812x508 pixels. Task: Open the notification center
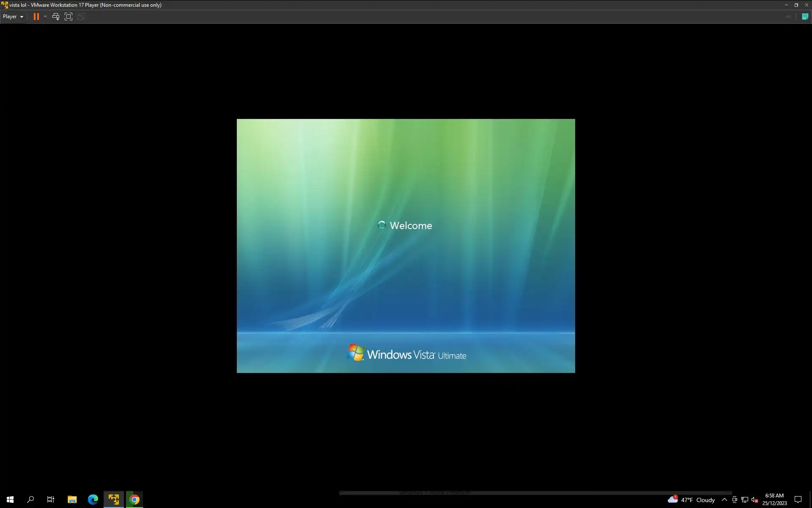pyautogui.click(x=798, y=500)
